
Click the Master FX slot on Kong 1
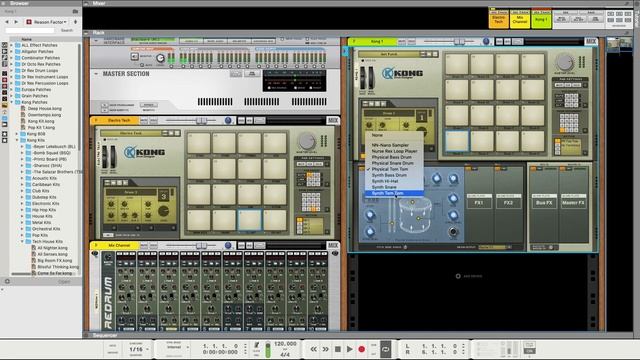pyautogui.click(x=573, y=202)
